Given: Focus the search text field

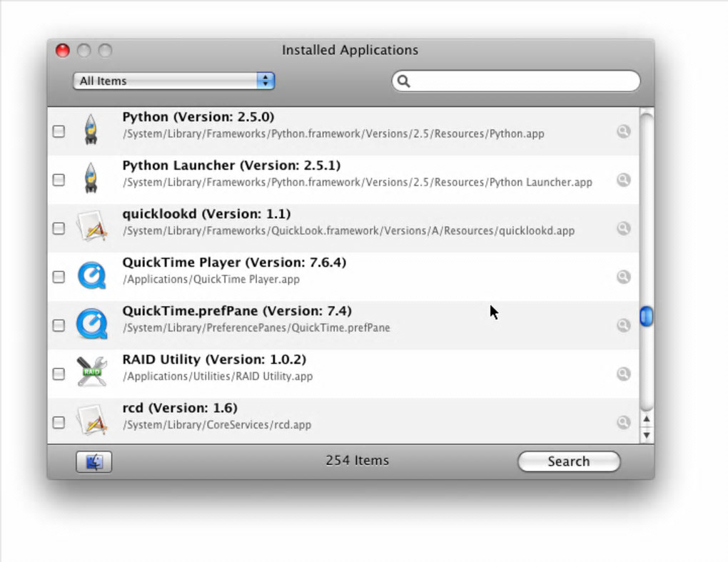Looking at the screenshot, I should 516,81.
